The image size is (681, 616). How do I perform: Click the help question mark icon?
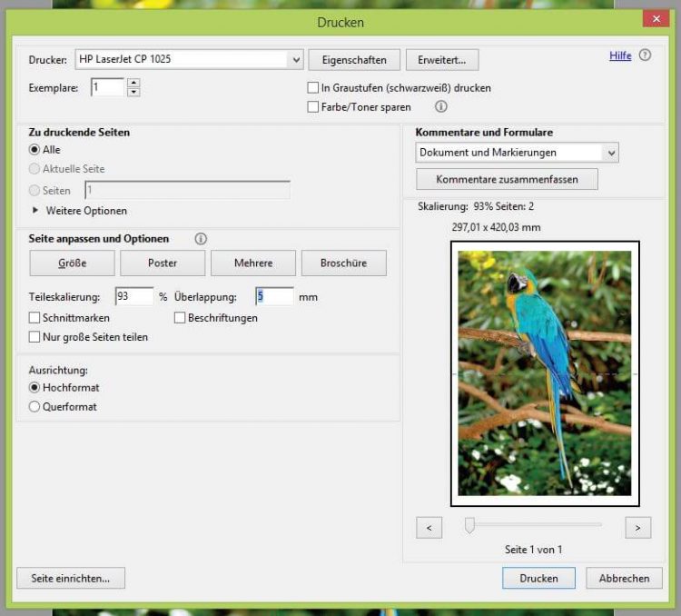tap(645, 55)
